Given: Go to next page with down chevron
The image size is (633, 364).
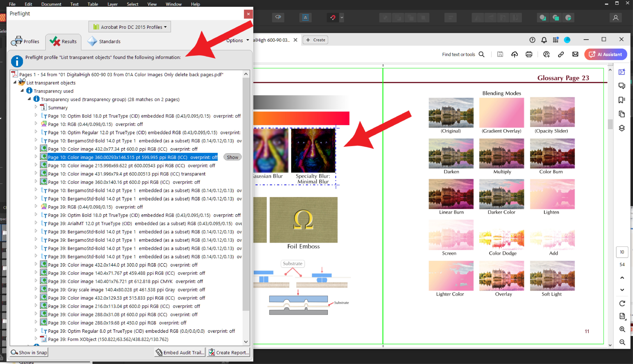Looking at the screenshot, I should pyautogui.click(x=622, y=290).
